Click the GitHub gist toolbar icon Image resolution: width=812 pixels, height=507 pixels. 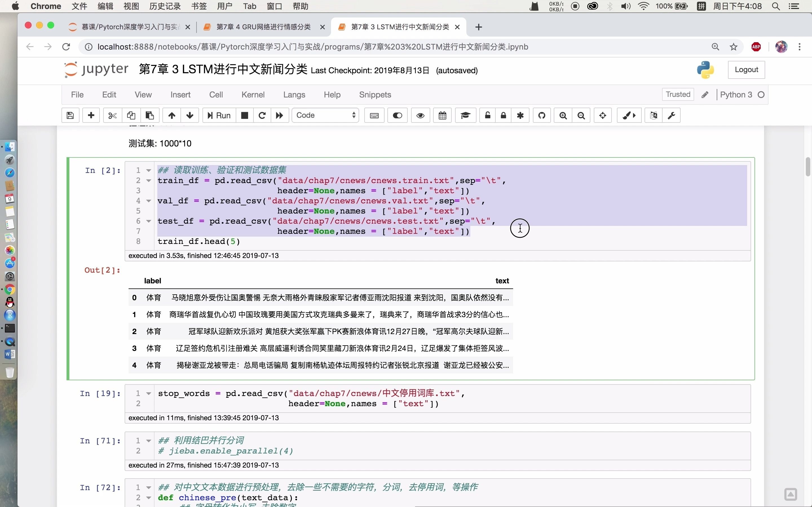[x=542, y=115]
